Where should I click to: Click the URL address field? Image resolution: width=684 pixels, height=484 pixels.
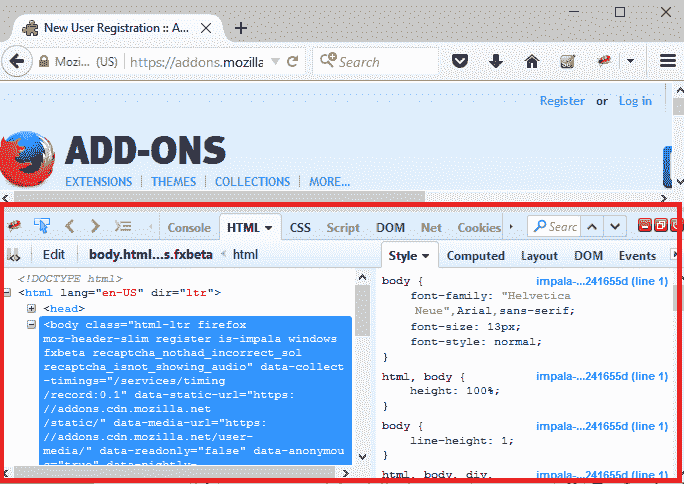point(196,62)
